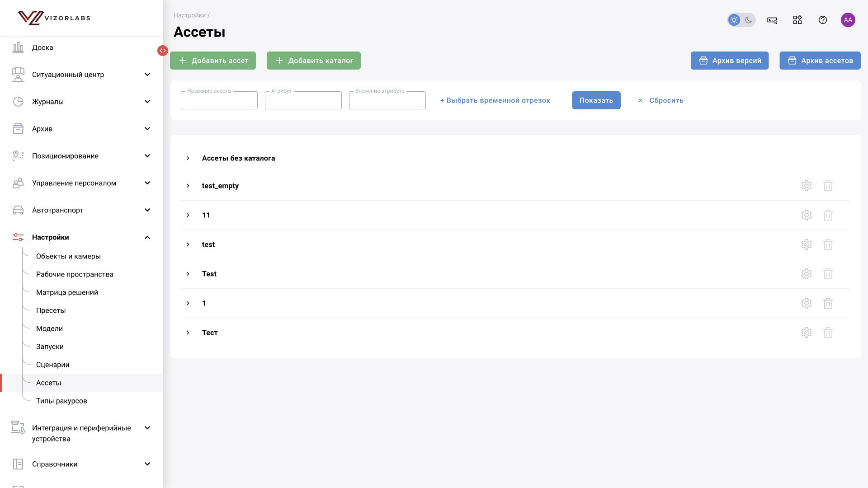Open gear settings for lowercase test catalog

click(x=806, y=244)
